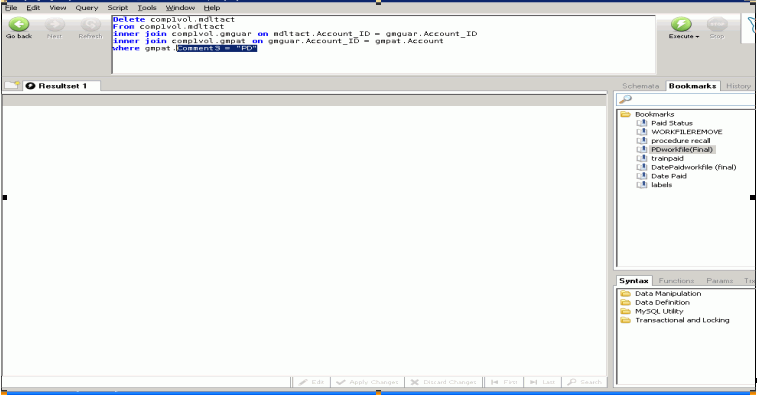Click the Apply Changes button
The image size is (757, 395).
[x=367, y=382]
